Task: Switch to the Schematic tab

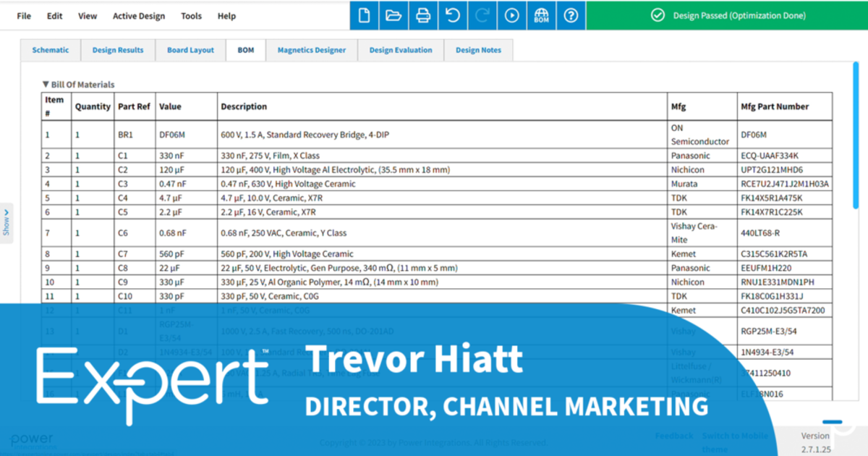Action: point(51,50)
